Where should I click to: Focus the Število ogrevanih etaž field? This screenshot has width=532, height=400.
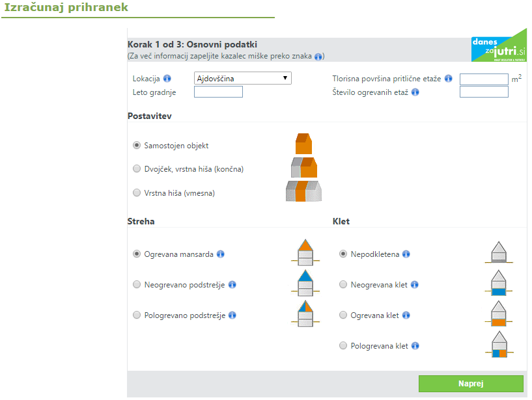click(484, 92)
